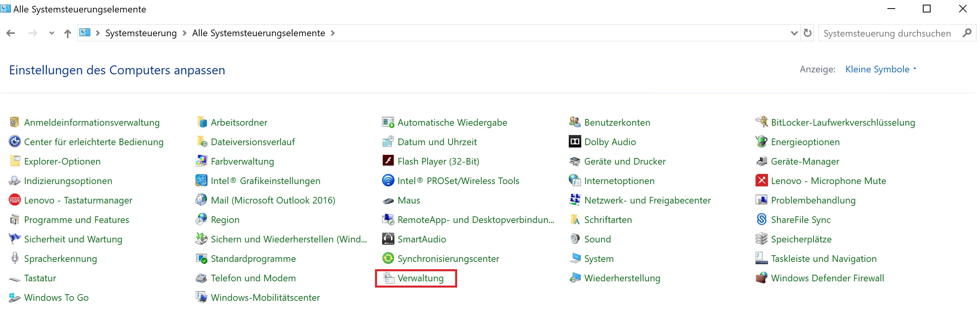Open Speicherplätze
This screenshot has width=980, height=321.
801,239
